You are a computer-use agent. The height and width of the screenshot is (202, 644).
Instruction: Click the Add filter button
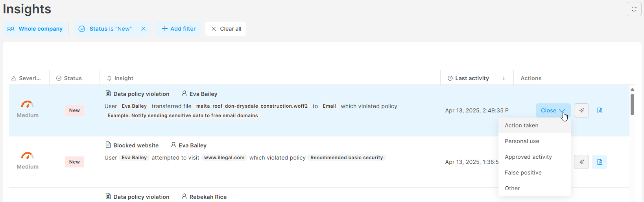[179, 29]
